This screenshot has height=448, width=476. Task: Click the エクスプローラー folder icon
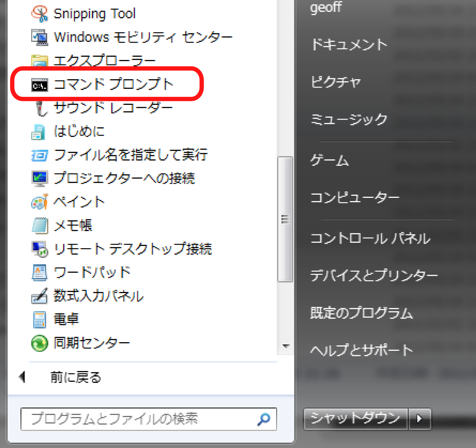pos(39,61)
